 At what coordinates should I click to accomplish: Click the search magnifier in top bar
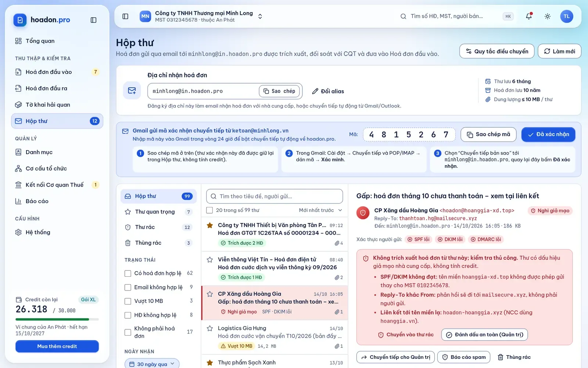(403, 16)
